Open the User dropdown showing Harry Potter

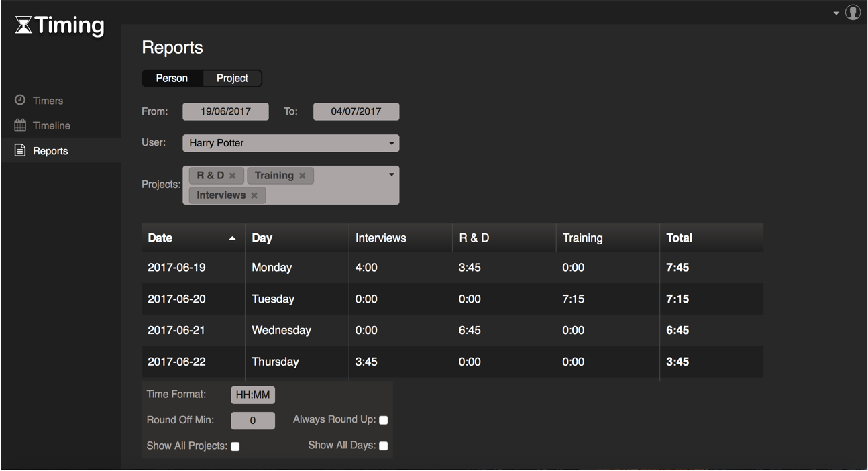click(290, 143)
